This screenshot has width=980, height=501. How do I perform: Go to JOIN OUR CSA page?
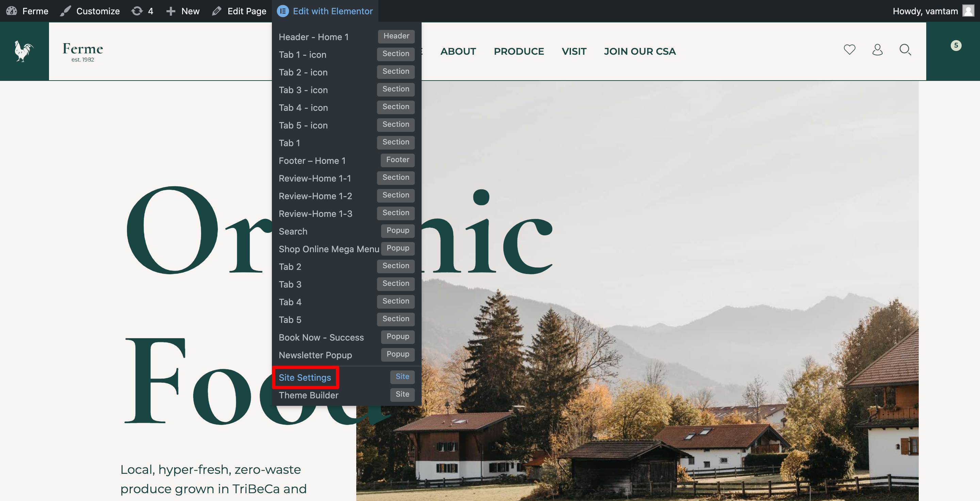coord(639,51)
